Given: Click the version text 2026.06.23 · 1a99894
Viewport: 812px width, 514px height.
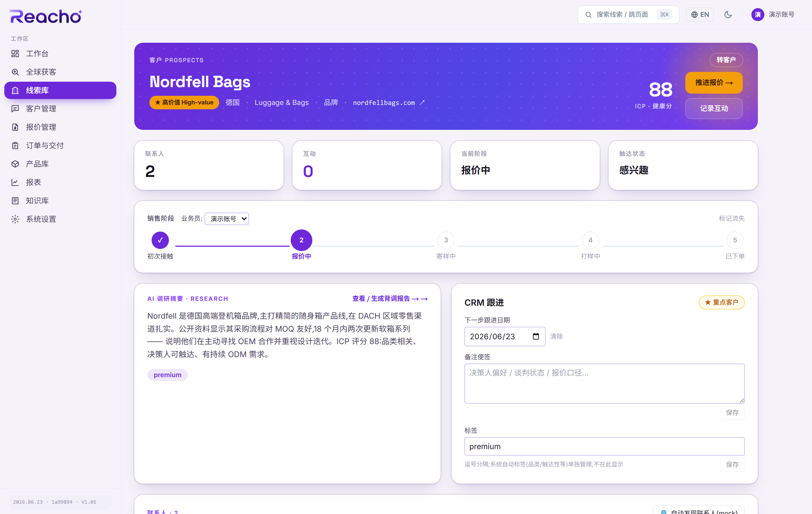Looking at the screenshot, I should click(x=55, y=502).
